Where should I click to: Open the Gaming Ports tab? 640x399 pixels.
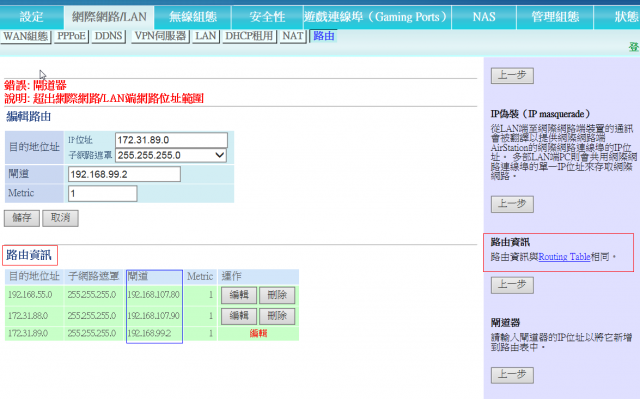[377, 17]
